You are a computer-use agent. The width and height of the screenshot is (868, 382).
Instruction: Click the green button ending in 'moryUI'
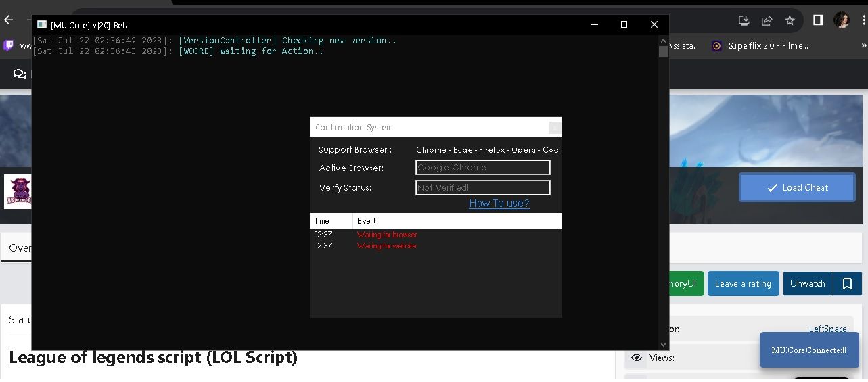coord(686,284)
